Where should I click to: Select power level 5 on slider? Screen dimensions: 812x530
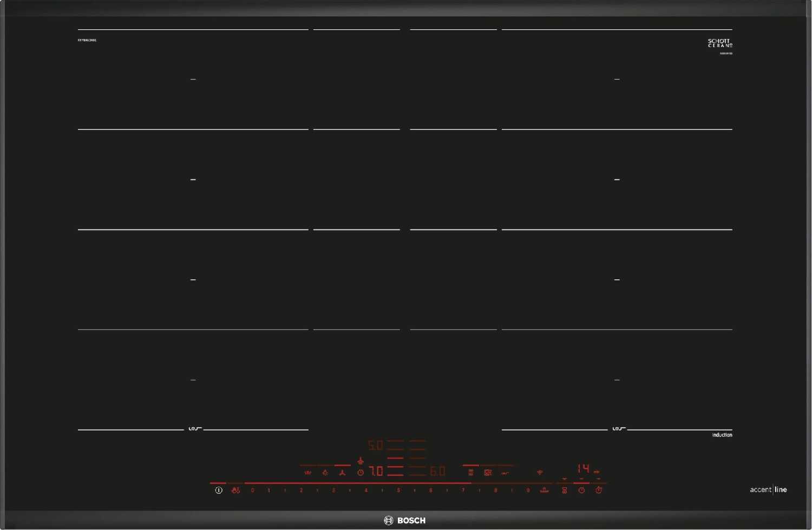click(x=398, y=490)
